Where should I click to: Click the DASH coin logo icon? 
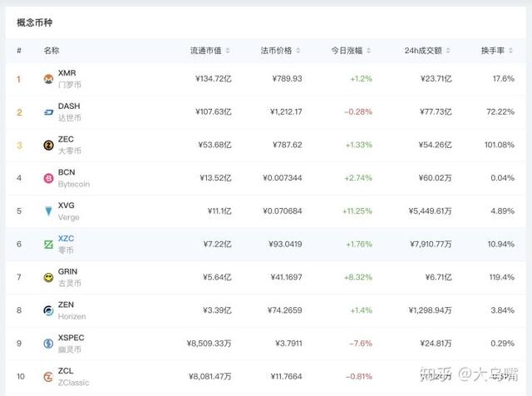click(x=48, y=112)
